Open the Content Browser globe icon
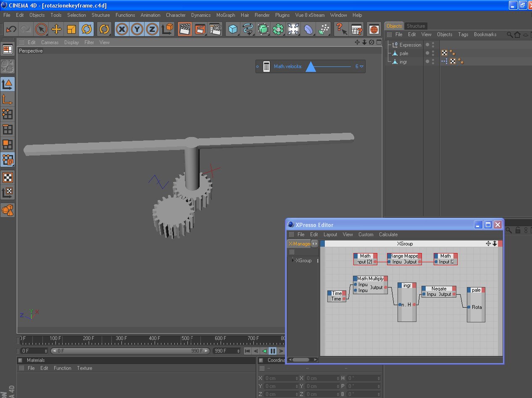The image size is (532, 398). [x=374, y=29]
